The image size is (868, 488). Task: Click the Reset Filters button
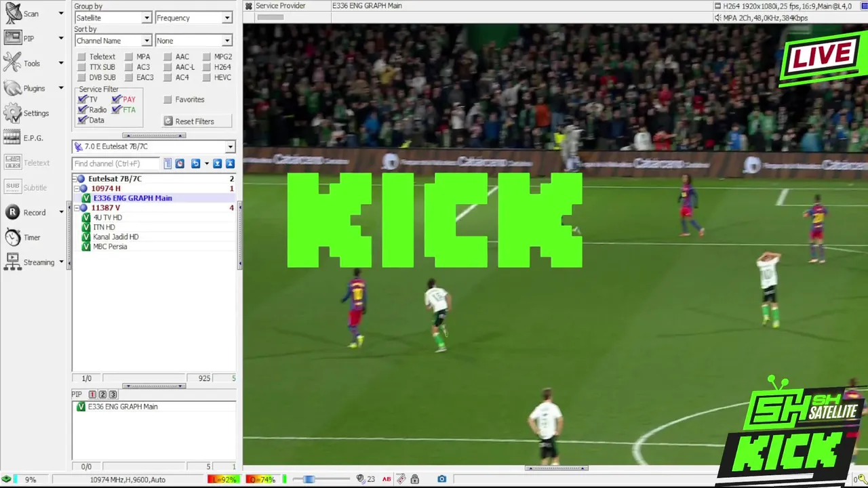197,121
